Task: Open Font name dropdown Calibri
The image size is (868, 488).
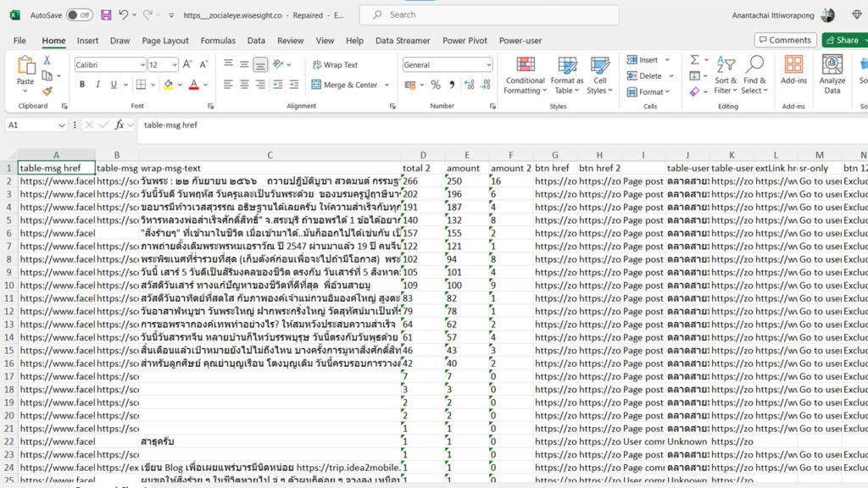Action: coord(142,64)
